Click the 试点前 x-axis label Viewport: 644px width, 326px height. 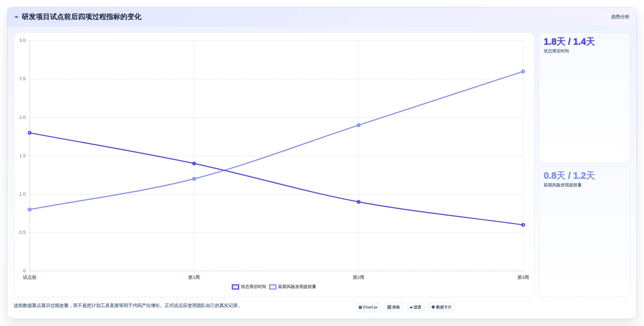click(30, 277)
